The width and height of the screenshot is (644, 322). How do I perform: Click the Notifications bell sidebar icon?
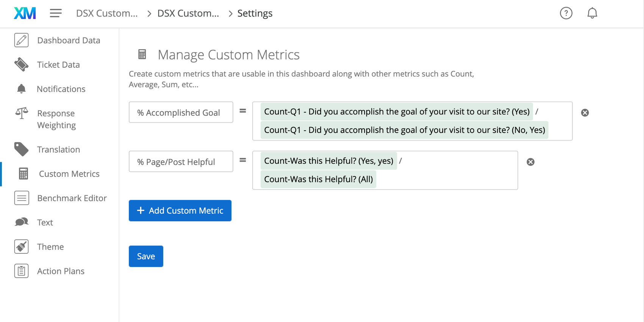click(21, 89)
